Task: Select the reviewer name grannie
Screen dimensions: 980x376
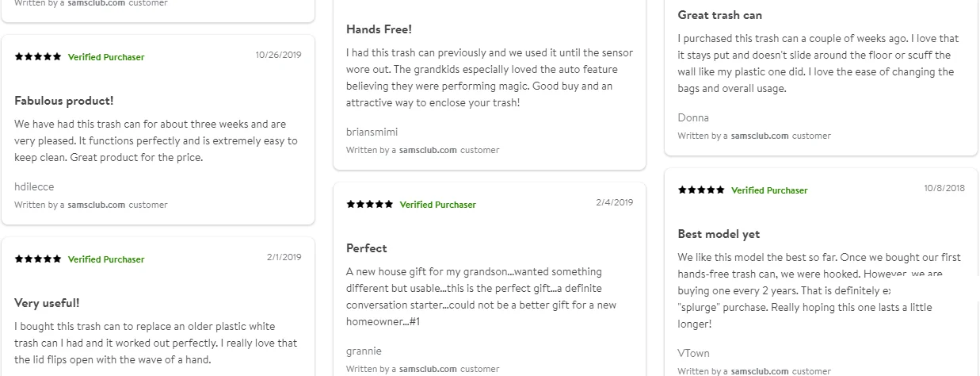Action: click(364, 351)
